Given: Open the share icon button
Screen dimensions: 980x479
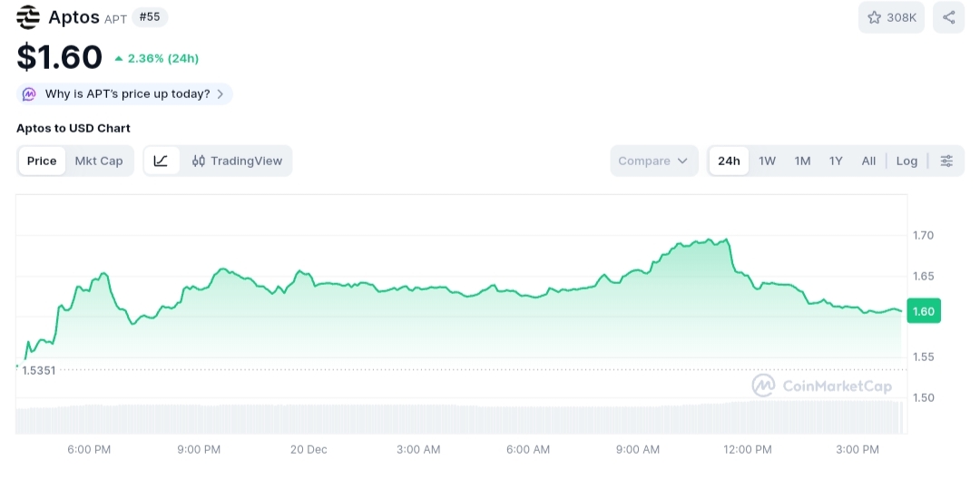Looking at the screenshot, I should (949, 17).
